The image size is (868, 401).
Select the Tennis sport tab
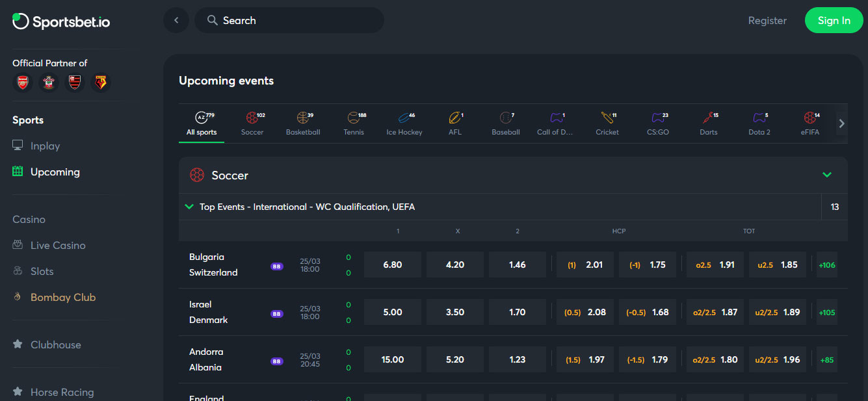point(354,124)
